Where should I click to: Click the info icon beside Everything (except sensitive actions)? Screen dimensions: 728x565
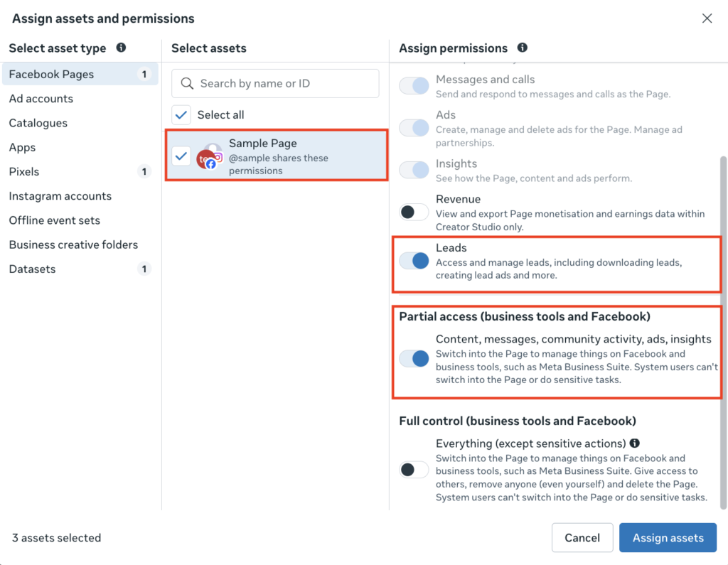(x=634, y=443)
